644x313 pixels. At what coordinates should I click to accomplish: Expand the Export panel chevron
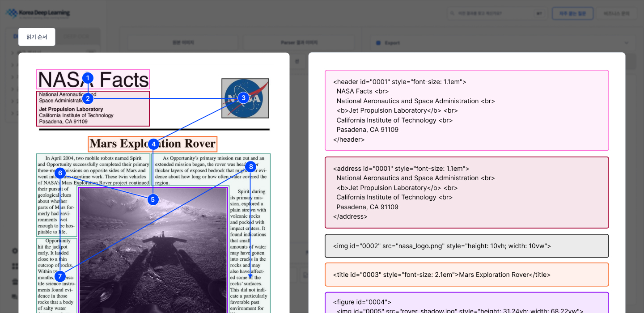[x=626, y=43]
